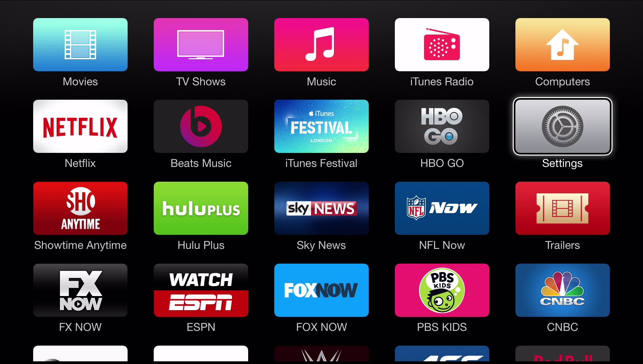Open Beats Music app
The width and height of the screenshot is (643, 364).
click(x=201, y=126)
